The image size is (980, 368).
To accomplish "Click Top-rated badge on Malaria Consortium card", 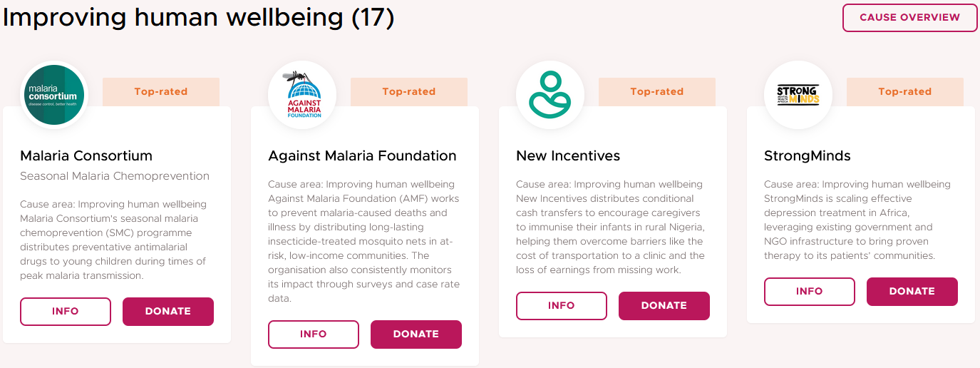I will [161, 92].
